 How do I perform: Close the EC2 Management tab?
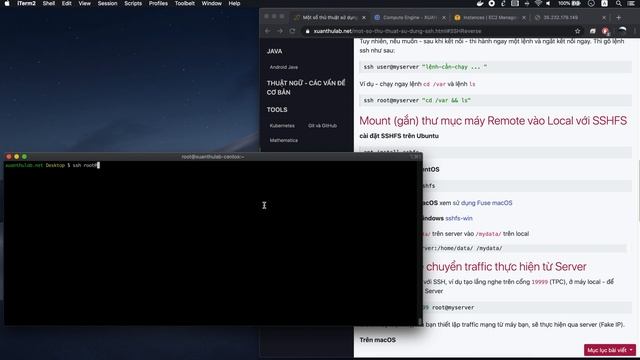tap(524, 18)
